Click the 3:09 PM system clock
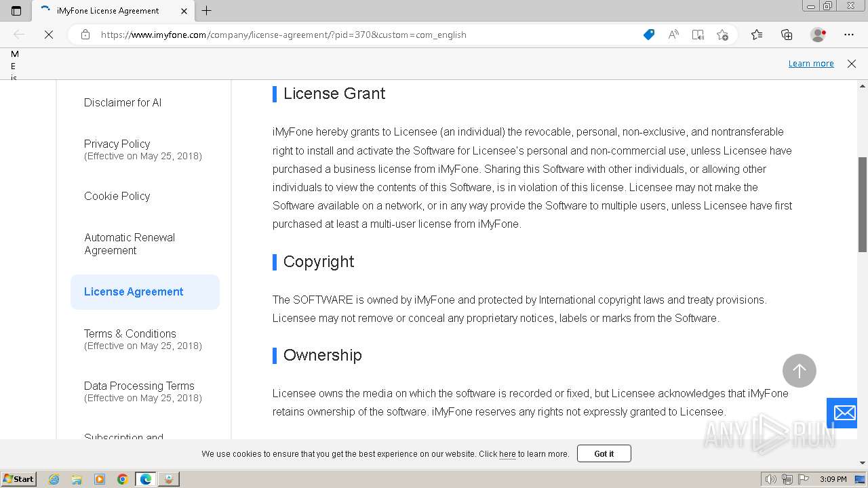This screenshot has width=868, height=488. 833,479
